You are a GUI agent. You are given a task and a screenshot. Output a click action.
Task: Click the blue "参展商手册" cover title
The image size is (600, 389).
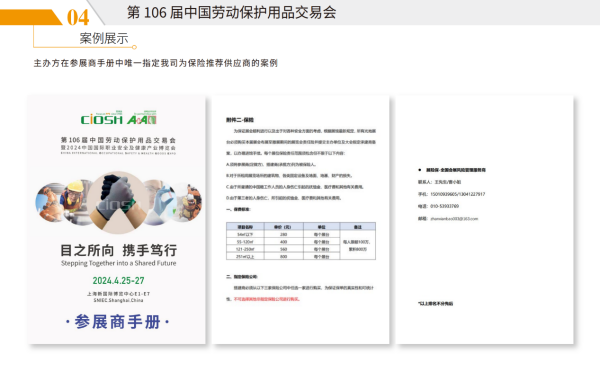(x=117, y=322)
